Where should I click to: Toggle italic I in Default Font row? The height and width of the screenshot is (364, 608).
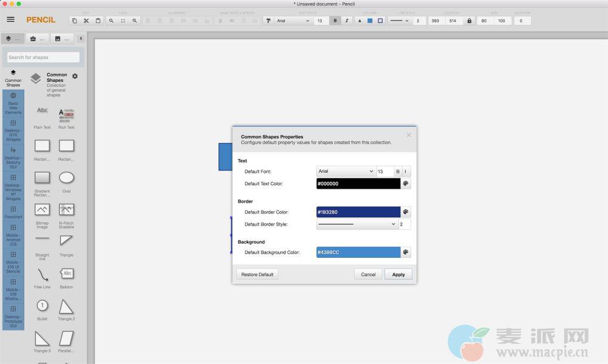pos(406,172)
